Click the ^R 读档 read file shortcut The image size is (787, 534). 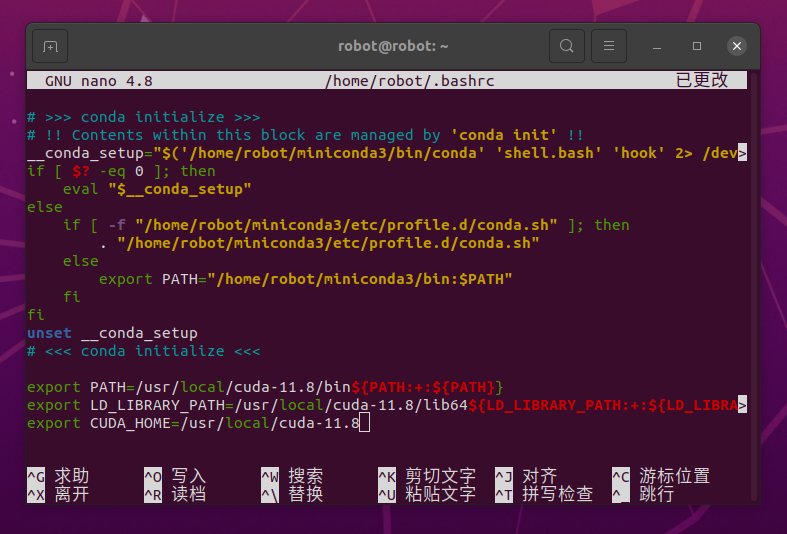point(175,494)
